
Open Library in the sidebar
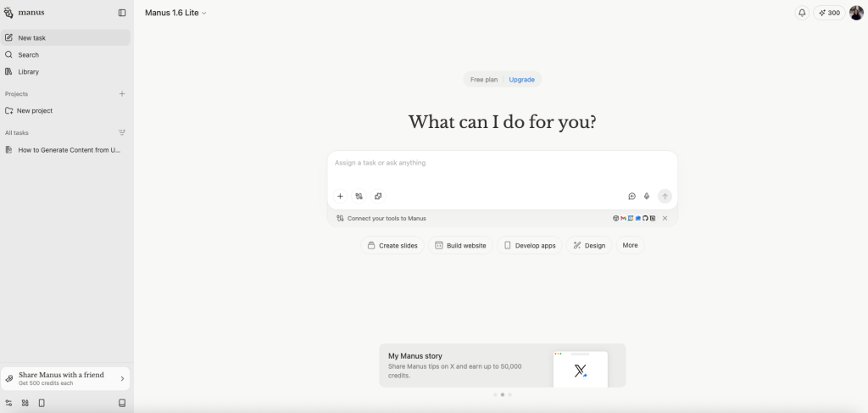click(x=28, y=72)
